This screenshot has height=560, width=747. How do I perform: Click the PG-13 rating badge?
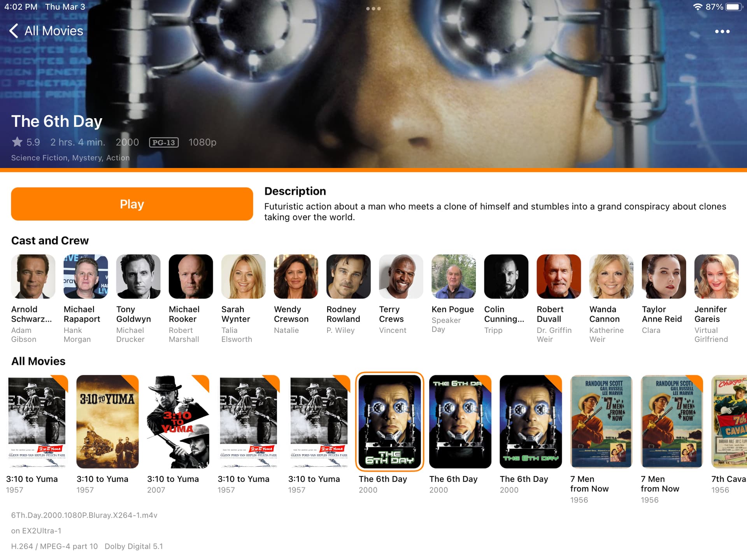point(164,142)
